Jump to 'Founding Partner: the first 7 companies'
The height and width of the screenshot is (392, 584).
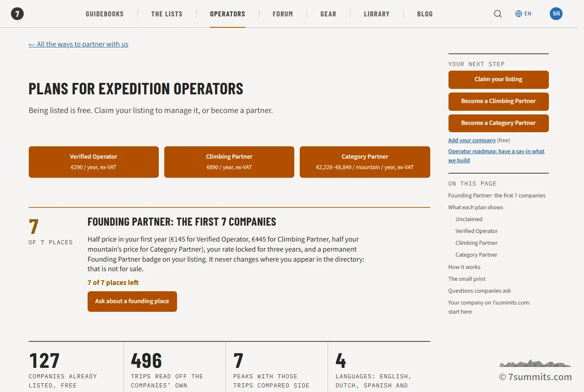[x=497, y=196]
